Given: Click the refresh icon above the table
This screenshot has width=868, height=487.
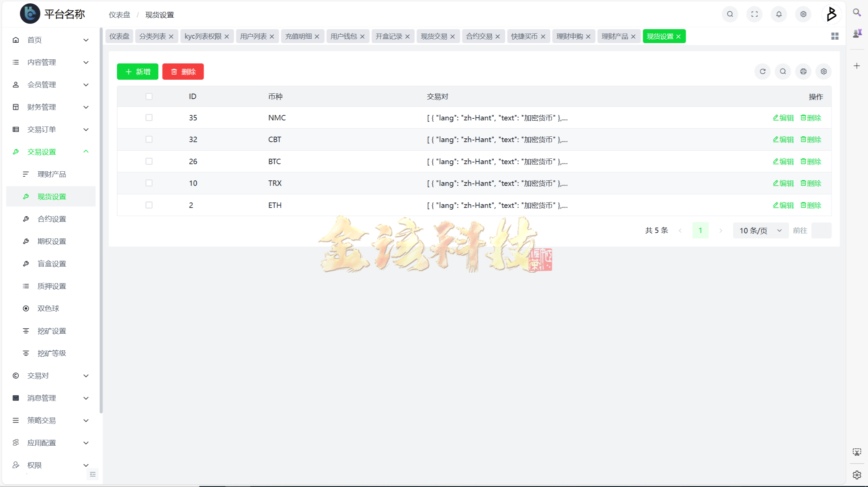Looking at the screenshot, I should pos(763,72).
